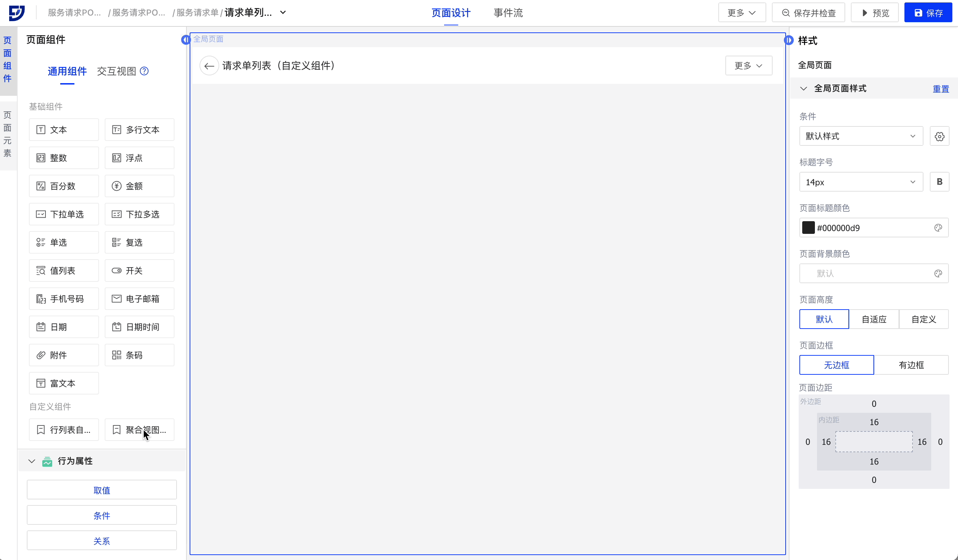The image size is (958, 560).
Task: Click the gear icon next to 默认样式
Action: tap(939, 136)
